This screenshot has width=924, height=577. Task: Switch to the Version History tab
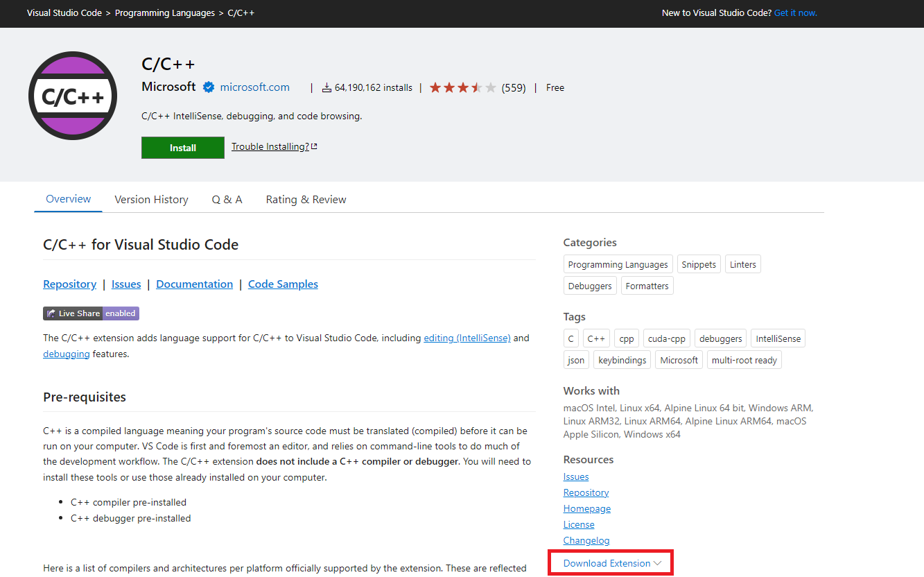(x=151, y=200)
